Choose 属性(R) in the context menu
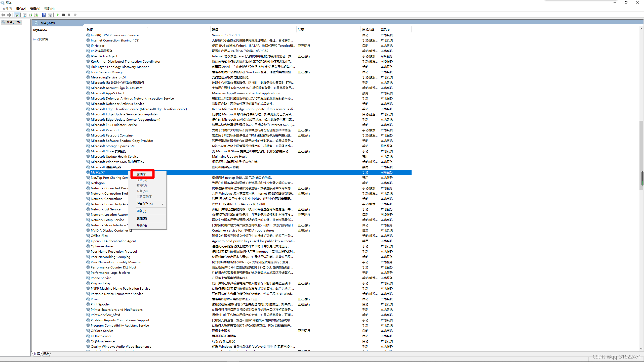 [x=142, y=218]
